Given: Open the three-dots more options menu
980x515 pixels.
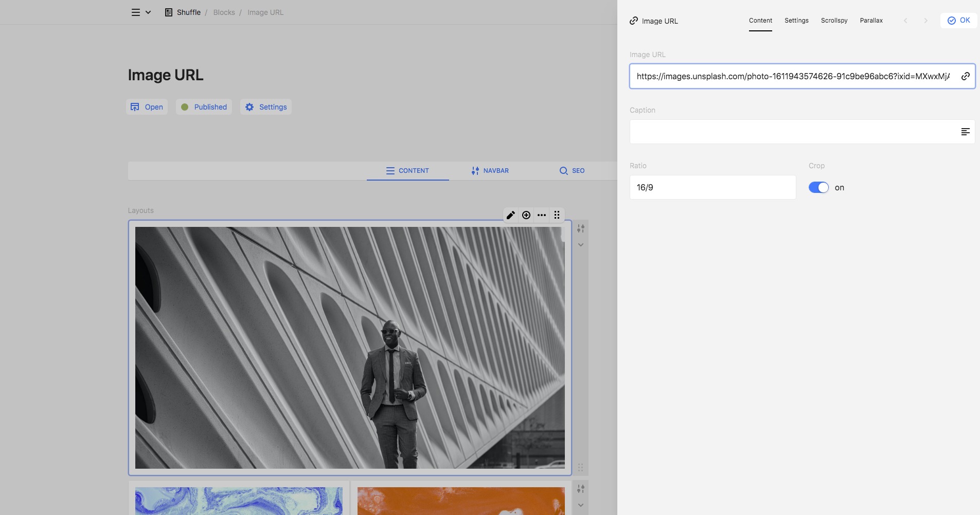Looking at the screenshot, I should point(542,215).
